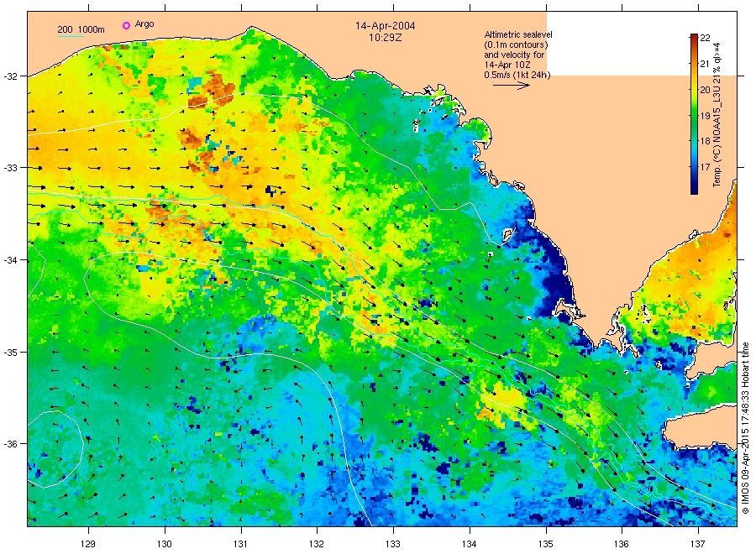The height and width of the screenshot is (554, 756).
Task: Click the 'and velocity for' text line
Action: 514,55
